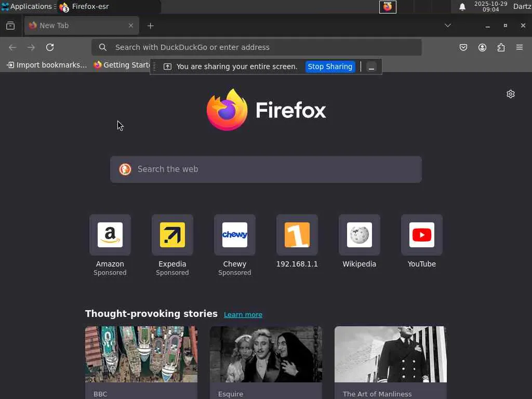
Task: Click Stop Sharing button
Action: (330, 66)
